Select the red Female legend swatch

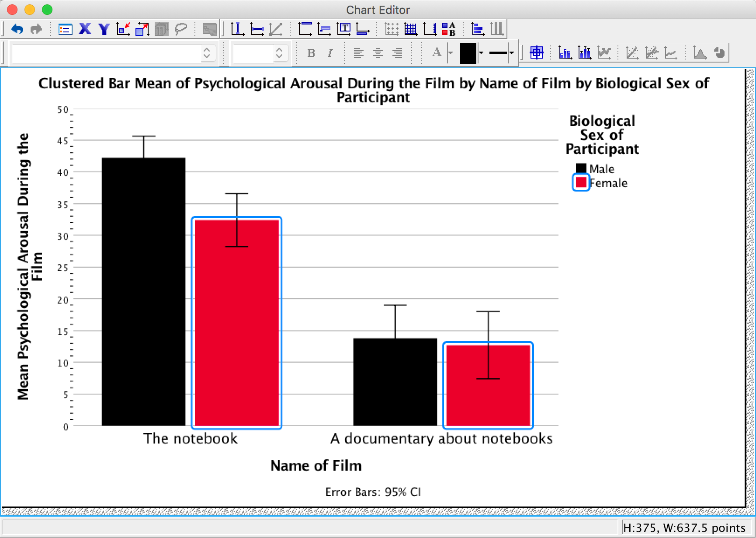[581, 182]
